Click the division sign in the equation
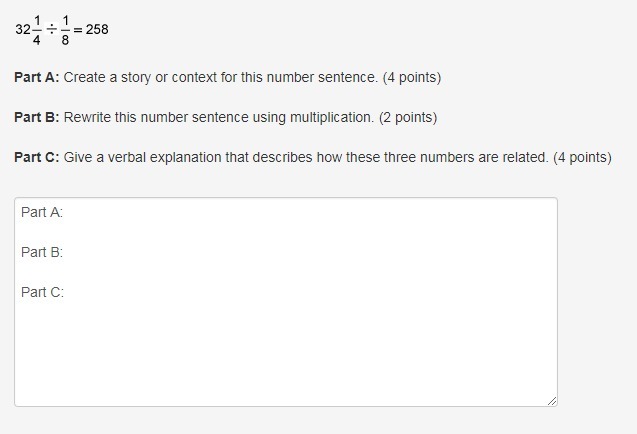The width and height of the screenshot is (637, 434). click(x=51, y=29)
